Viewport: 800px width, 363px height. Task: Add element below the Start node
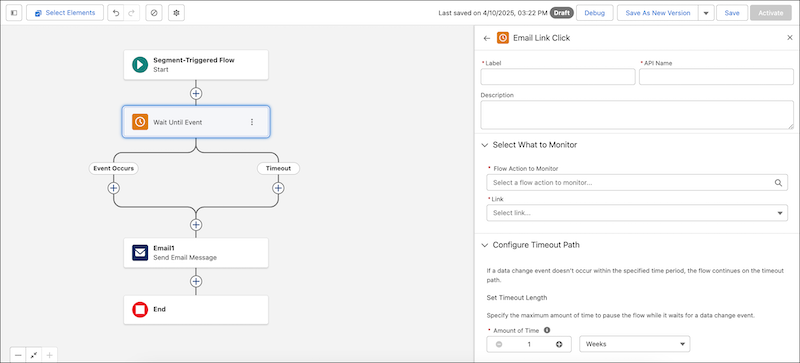coord(196,93)
